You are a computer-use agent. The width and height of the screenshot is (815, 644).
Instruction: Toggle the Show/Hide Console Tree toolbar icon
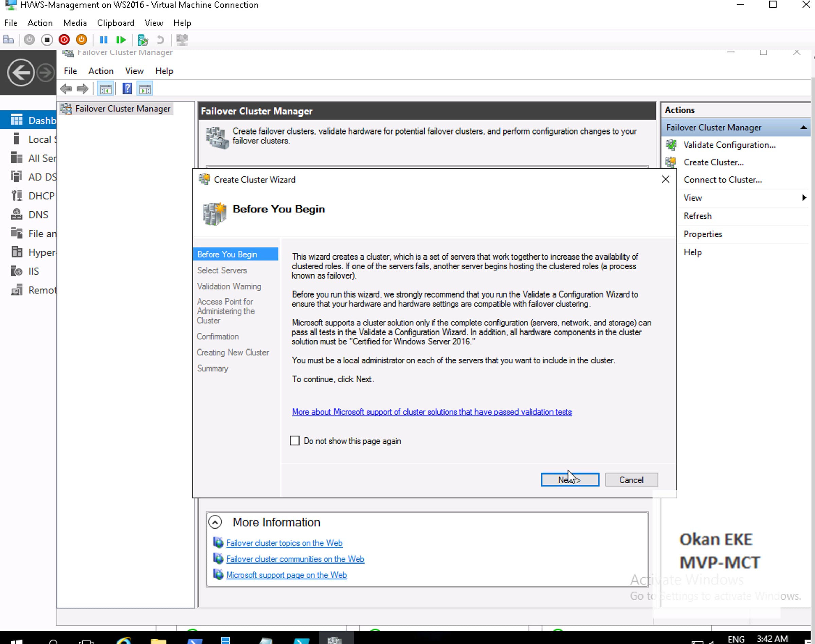pyautogui.click(x=106, y=89)
